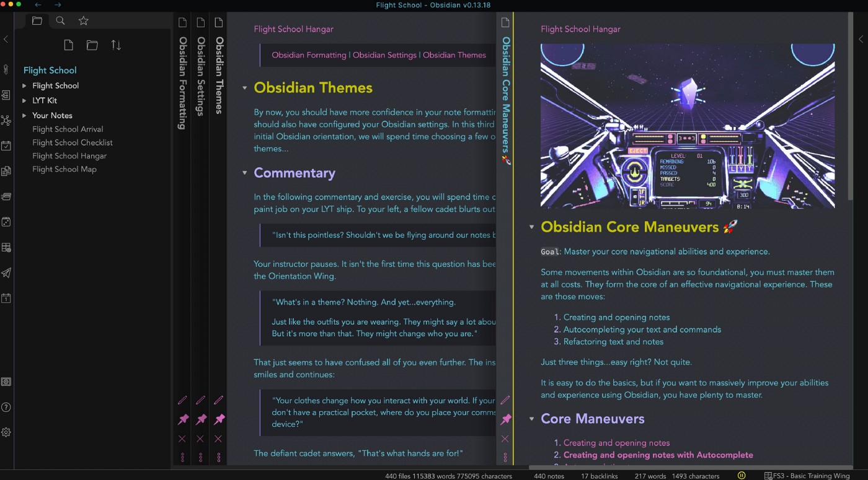Click the Obsidian Publish paper plane icon
868x480 pixels.
6,273
